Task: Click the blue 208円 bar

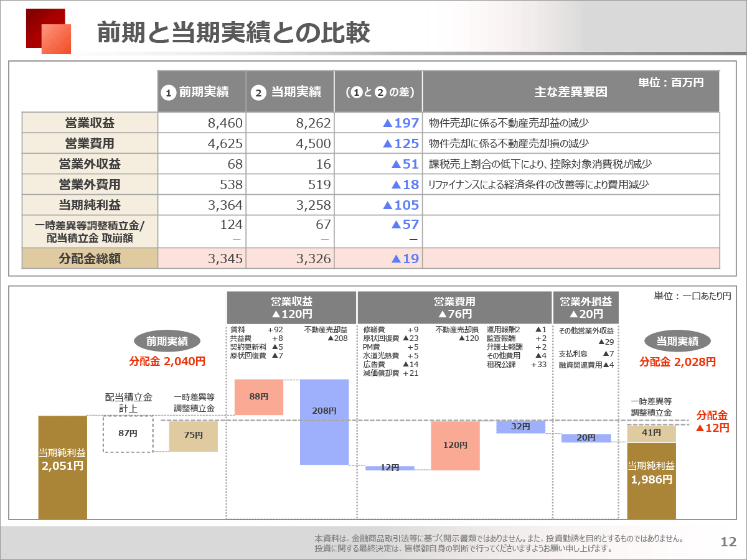Action: coord(324,422)
